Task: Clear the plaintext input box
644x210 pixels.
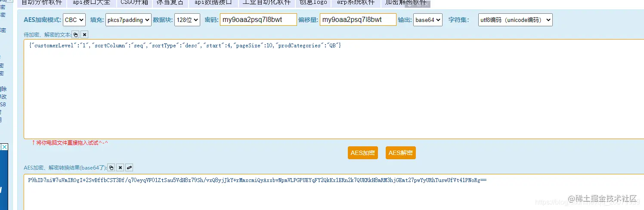Action: 84,34
